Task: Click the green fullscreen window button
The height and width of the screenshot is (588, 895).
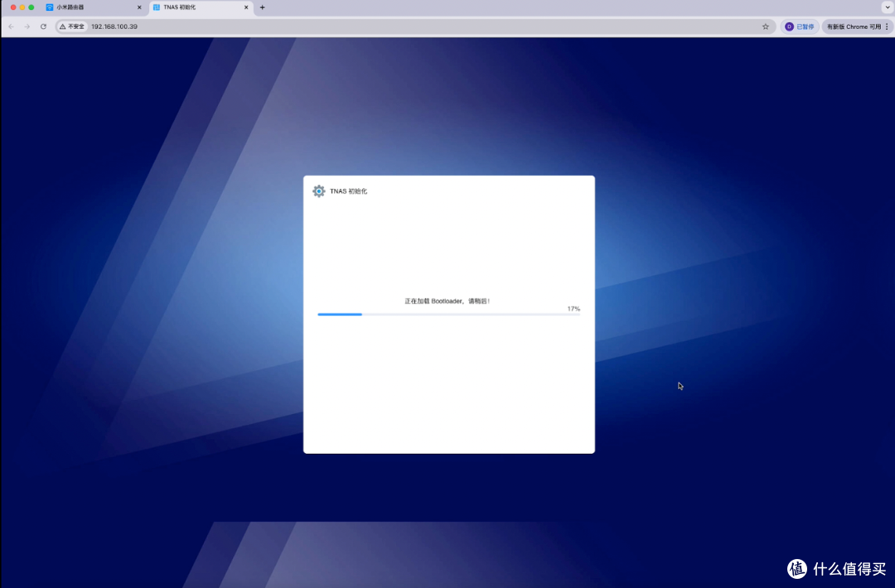Action: (31, 7)
